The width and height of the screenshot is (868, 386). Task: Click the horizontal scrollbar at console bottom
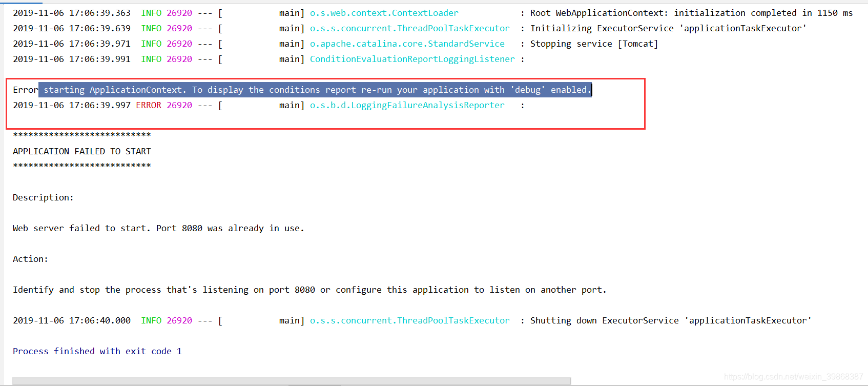tap(292, 381)
